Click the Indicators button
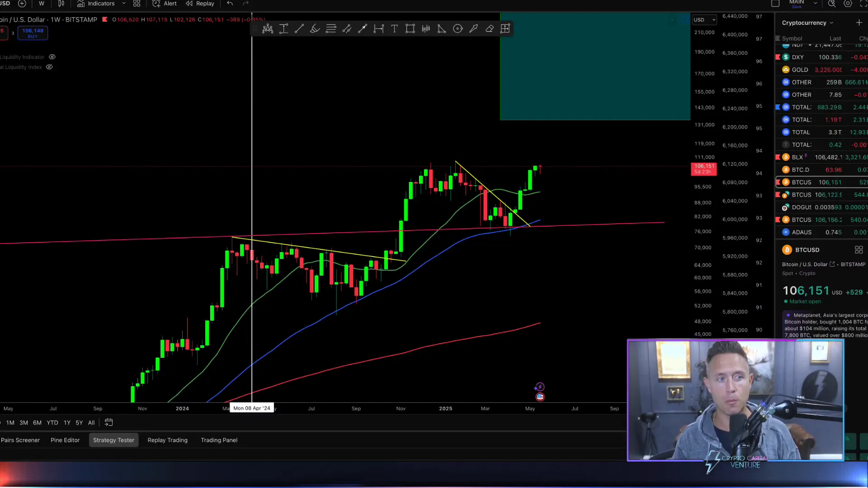Image resolution: width=868 pixels, height=488 pixels. (96, 4)
